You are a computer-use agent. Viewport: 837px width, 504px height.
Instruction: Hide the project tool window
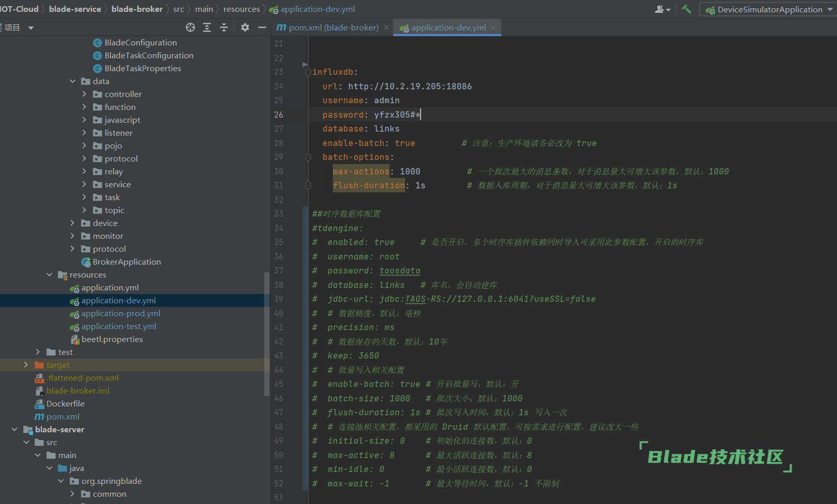(x=262, y=27)
